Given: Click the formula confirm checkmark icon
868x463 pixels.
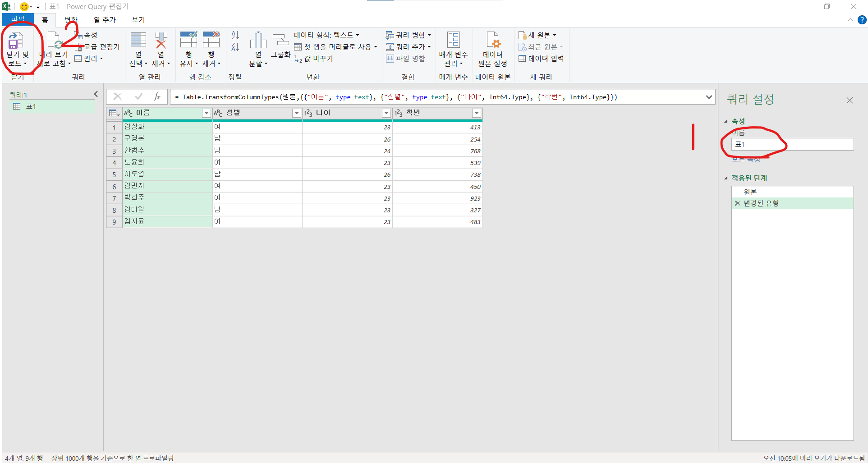Looking at the screenshot, I should point(138,96).
